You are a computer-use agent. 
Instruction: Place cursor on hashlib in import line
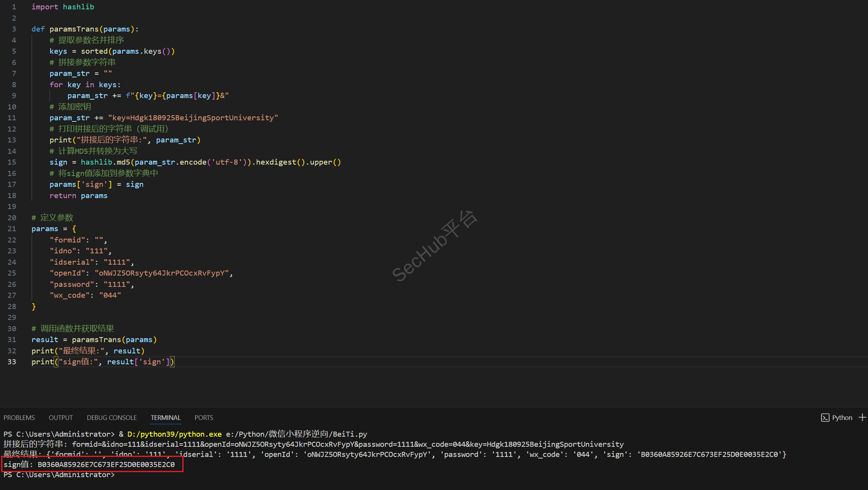pyautogui.click(x=78, y=7)
